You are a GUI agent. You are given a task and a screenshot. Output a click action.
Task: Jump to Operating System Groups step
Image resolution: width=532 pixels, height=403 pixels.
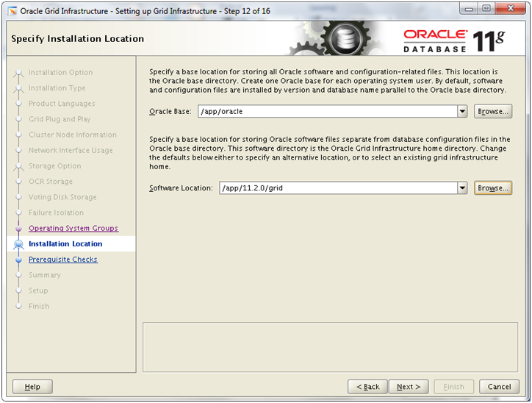(x=73, y=228)
